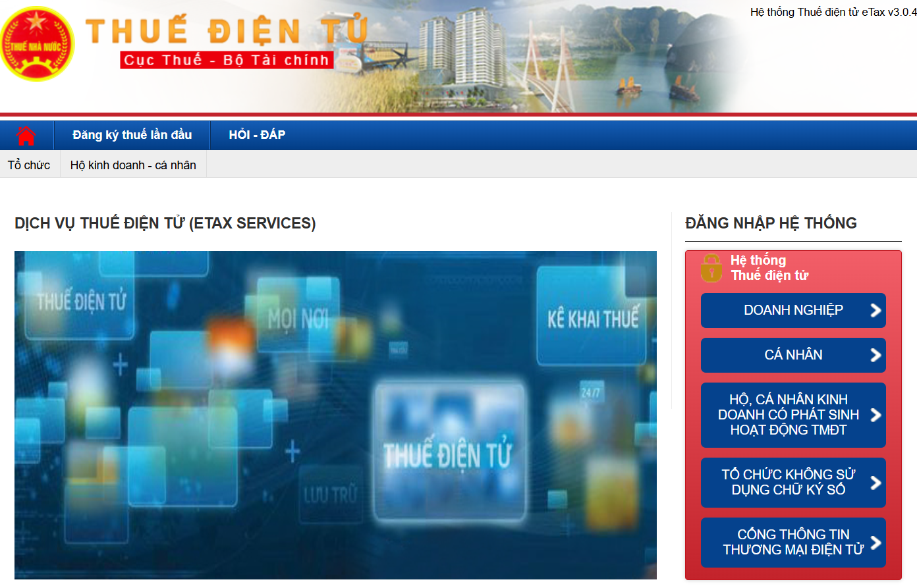Click the THUẾ ĐIỆN TỬ header title

(226, 31)
